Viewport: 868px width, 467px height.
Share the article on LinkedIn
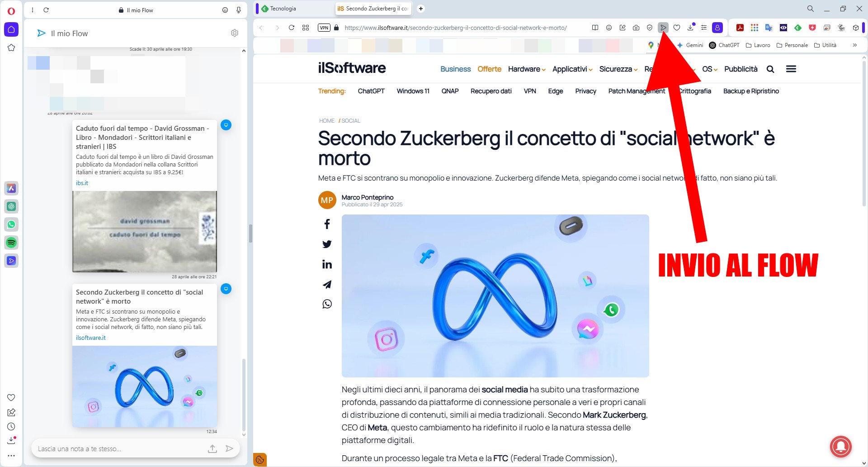pos(327,264)
